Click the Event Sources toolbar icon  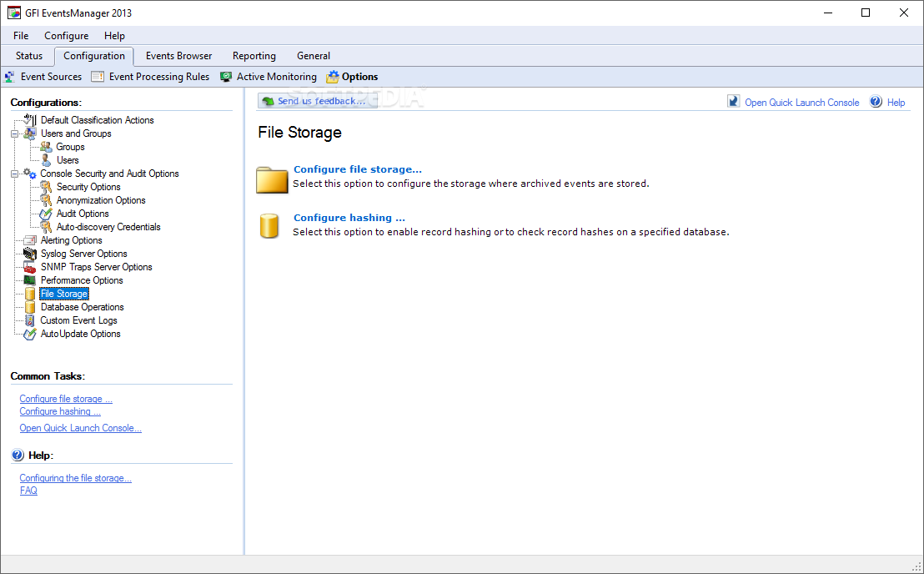coord(10,77)
